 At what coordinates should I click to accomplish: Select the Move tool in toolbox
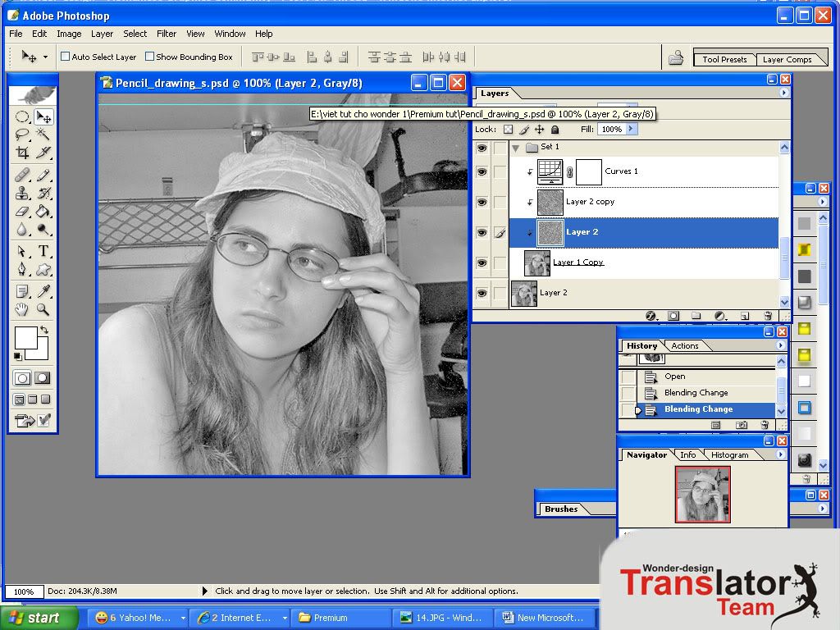[43, 116]
